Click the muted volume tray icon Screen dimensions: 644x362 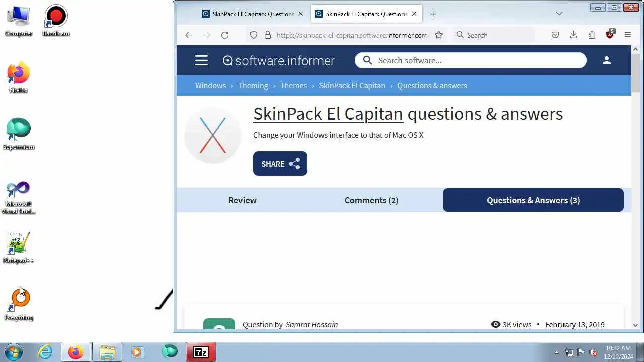tap(593, 352)
